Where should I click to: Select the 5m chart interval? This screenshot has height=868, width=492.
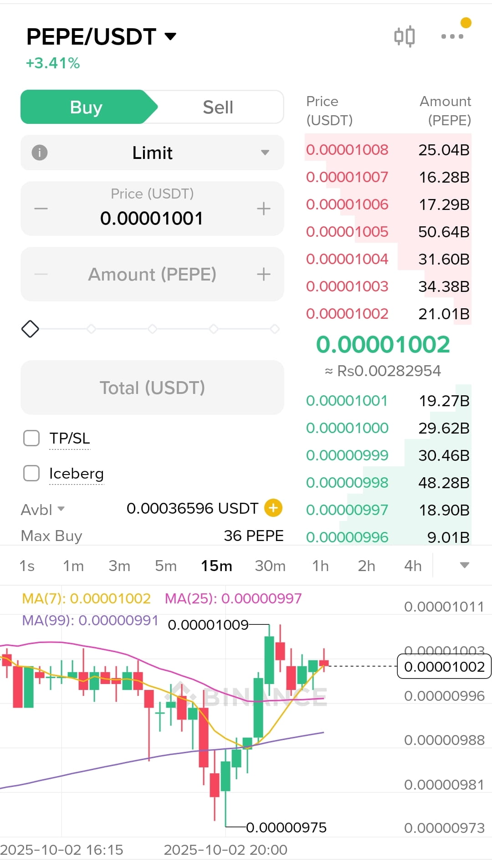166,566
